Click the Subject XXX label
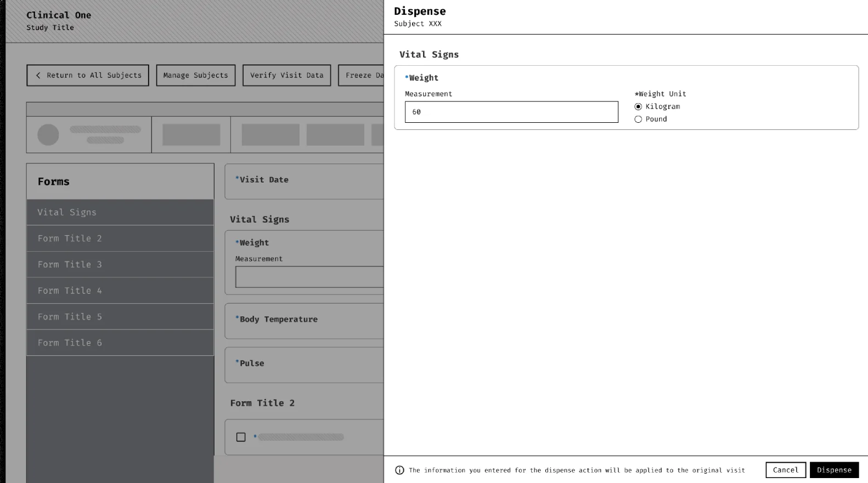Screen dimensions: 868x483 pos(418,24)
